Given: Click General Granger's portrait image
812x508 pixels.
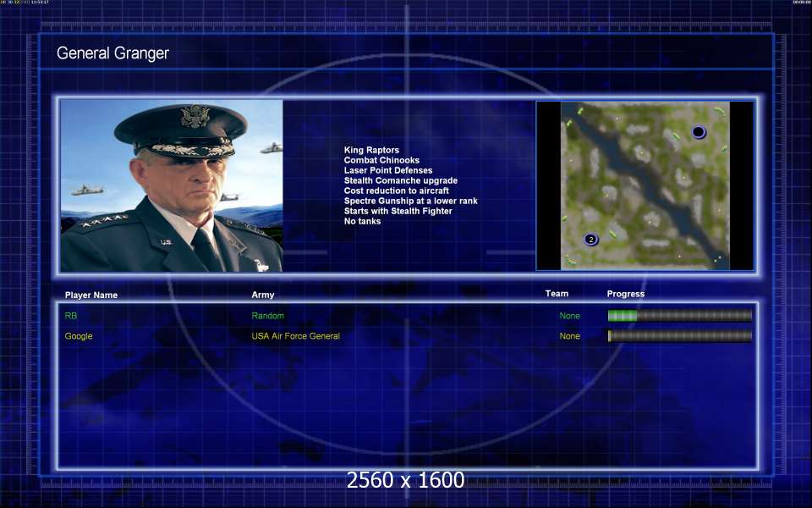Looking at the screenshot, I should tap(172, 185).
